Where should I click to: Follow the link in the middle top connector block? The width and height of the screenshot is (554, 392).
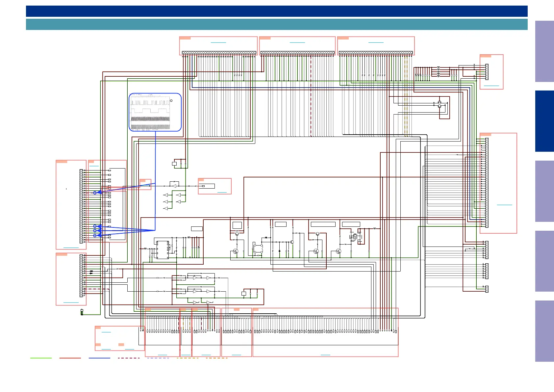[x=297, y=42]
